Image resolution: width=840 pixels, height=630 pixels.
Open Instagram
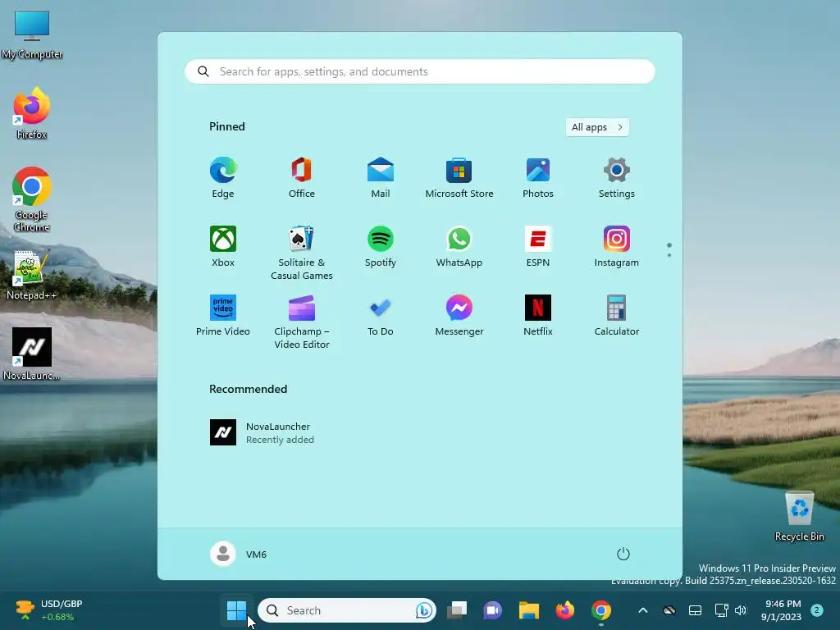pos(617,247)
